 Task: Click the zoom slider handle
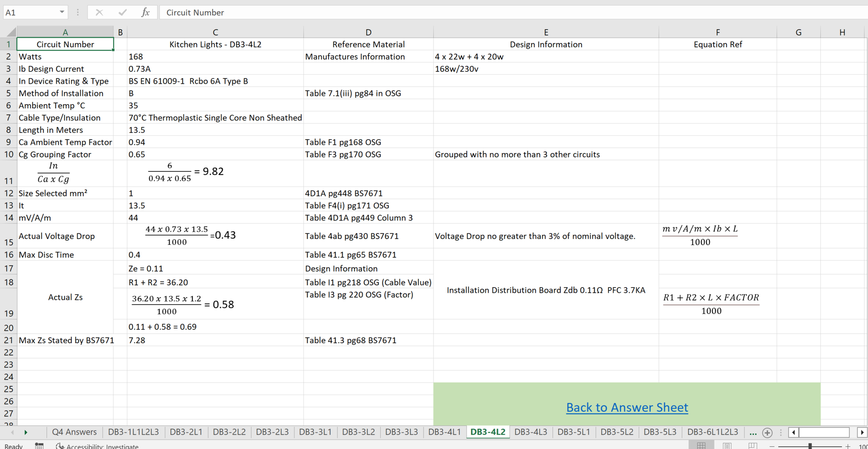coord(810,446)
